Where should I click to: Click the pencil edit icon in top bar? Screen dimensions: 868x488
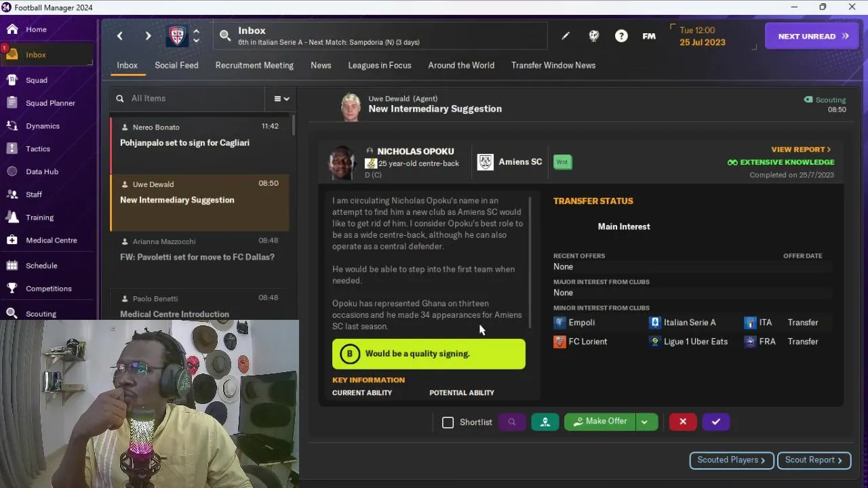(566, 36)
